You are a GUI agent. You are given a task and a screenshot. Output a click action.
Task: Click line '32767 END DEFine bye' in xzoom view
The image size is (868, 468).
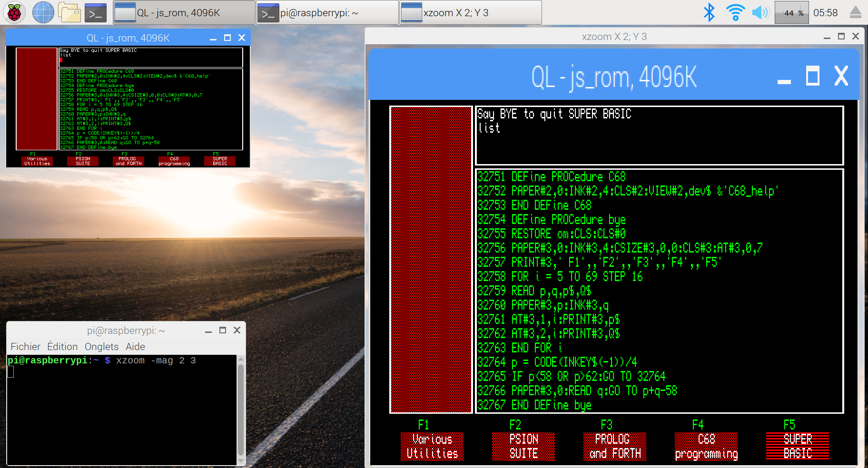pyautogui.click(x=534, y=405)
